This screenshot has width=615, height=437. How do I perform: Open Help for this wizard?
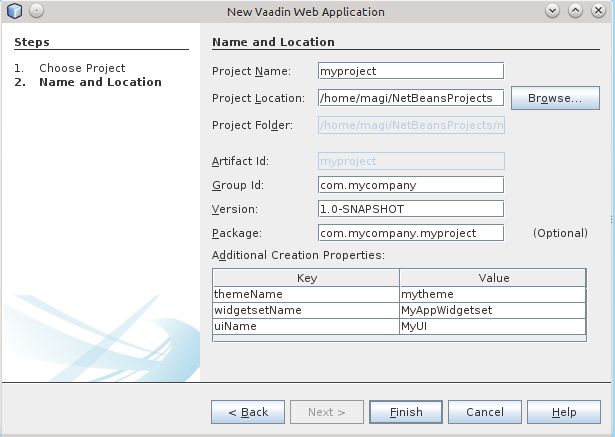(564, 412)
